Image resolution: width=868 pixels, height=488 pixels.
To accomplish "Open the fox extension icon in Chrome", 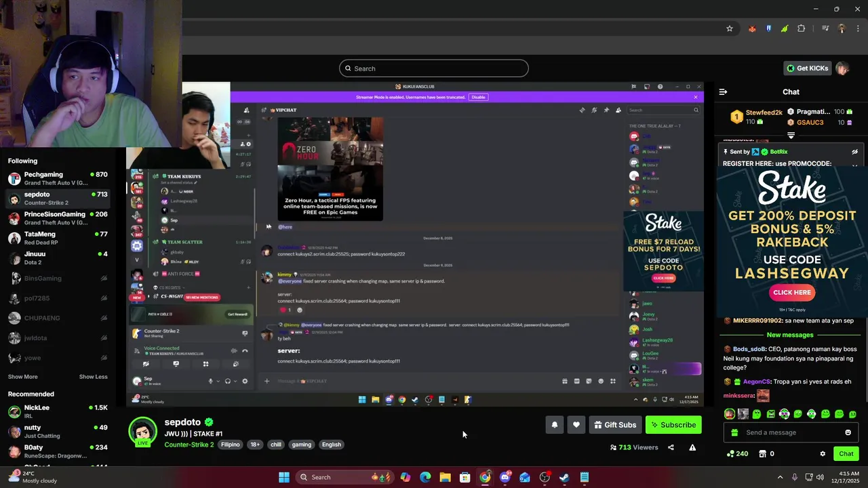I will 752,28.
